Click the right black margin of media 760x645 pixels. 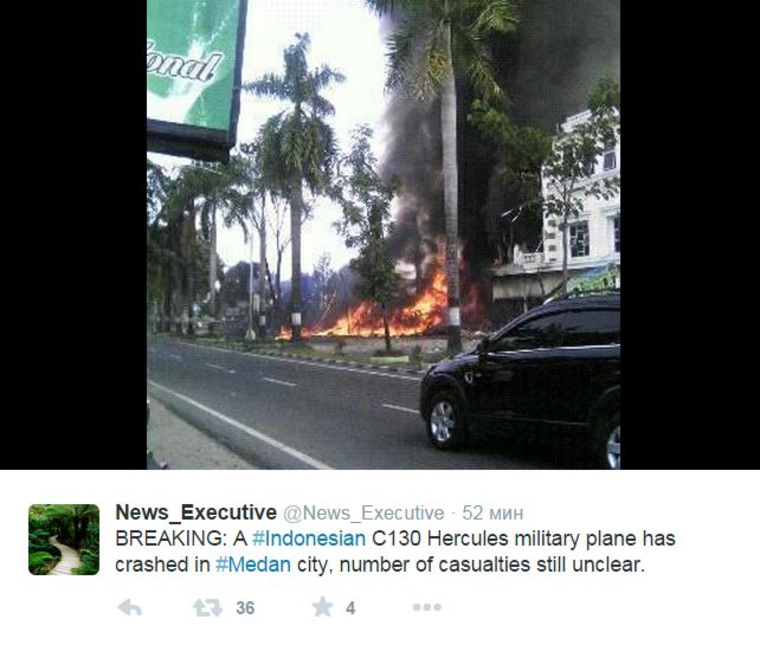(x=690, y=235)
